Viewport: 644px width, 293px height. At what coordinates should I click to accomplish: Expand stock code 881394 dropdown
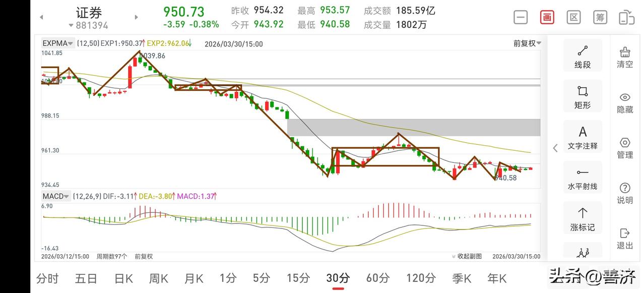89,25
